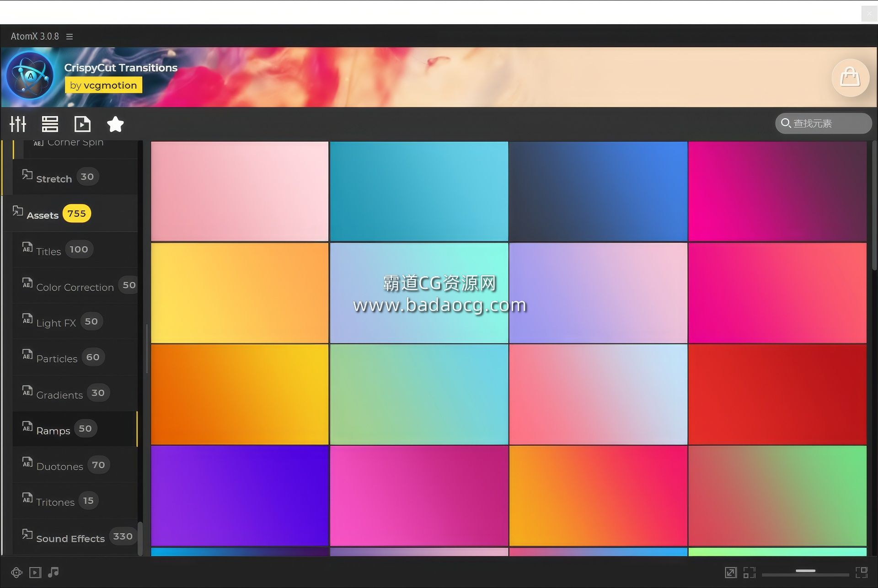Viewport: 878px width, 588px height.
Task: Select the dark navy to blue ramp
Action: pyautogui.click(x=598, y=191)
